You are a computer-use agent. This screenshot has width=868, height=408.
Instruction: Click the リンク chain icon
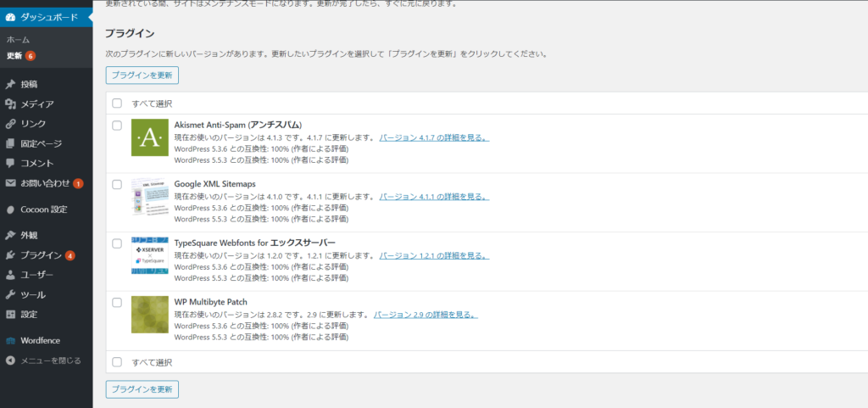tap(10, 124)
